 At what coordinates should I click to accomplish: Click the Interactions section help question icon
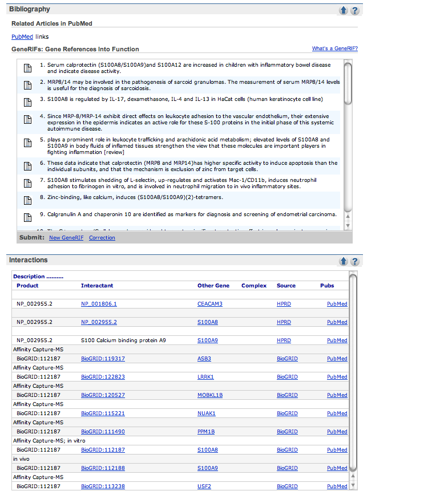coord(354,261)
